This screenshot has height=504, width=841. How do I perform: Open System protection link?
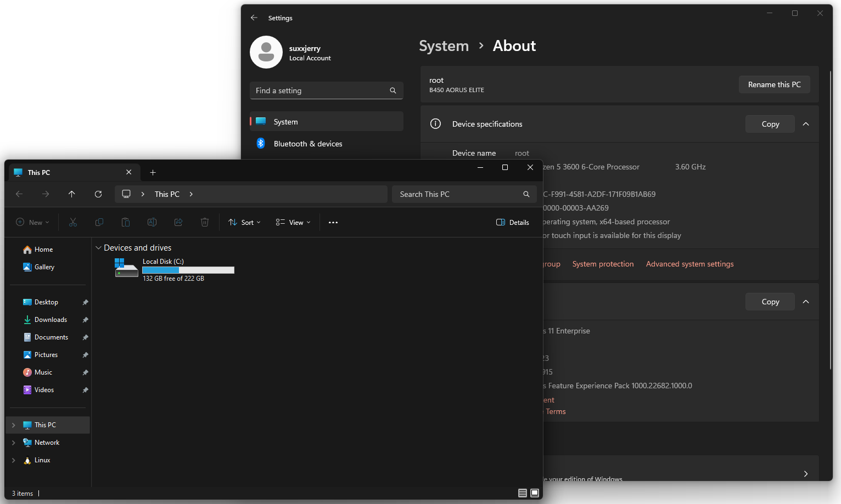(x=603, y=264)
